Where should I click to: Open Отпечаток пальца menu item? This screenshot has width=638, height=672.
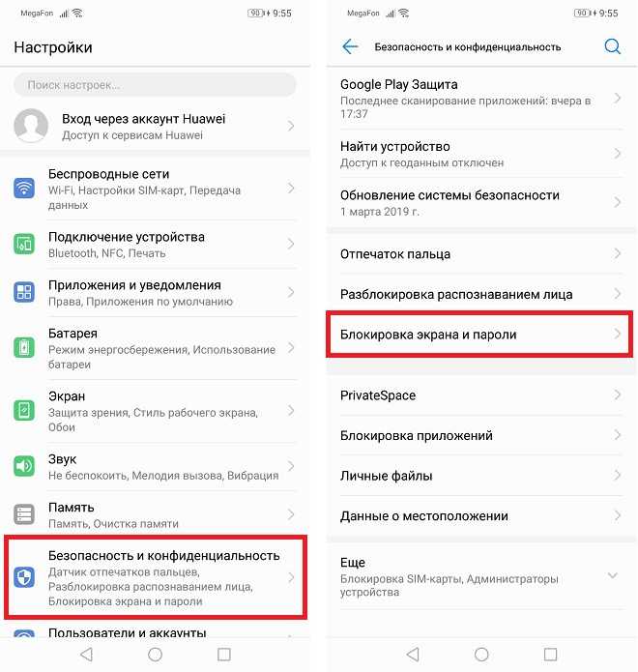point(481,253)
